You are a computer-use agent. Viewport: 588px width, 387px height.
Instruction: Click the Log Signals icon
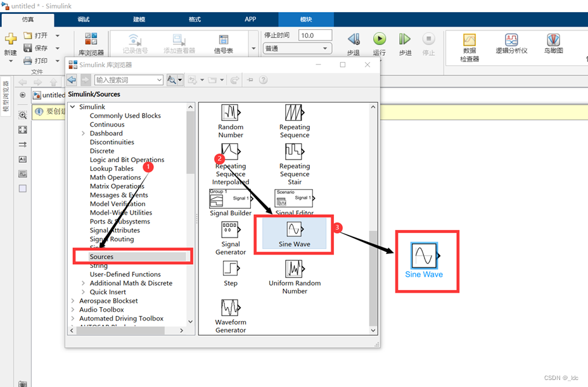tap(134, 39)
